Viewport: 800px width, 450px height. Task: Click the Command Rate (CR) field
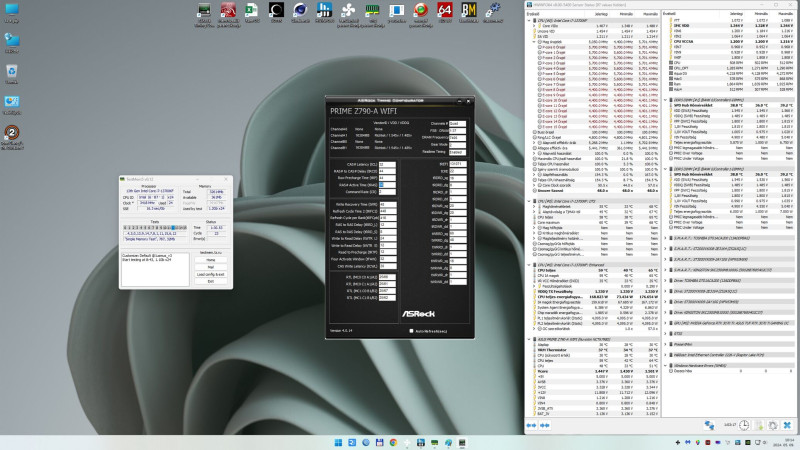(387, 192)
